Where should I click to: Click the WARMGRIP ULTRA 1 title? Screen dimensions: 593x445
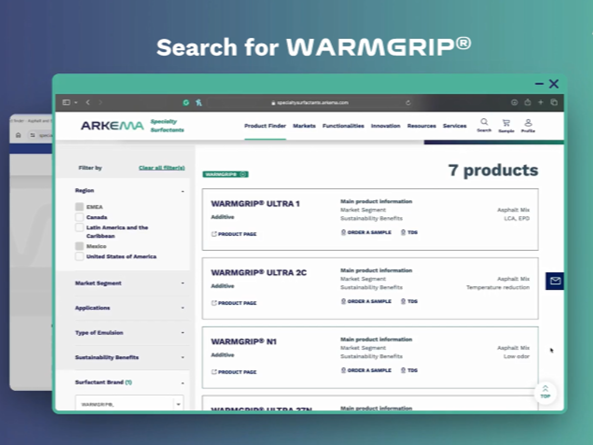[x=255, y=204]
